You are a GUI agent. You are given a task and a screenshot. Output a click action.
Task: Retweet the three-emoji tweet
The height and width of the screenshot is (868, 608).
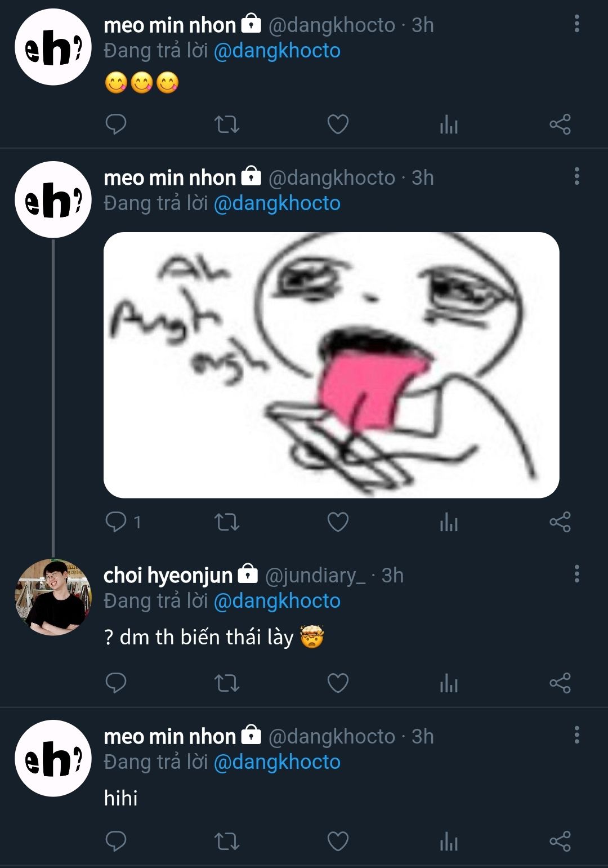pyautogui.click(x=227, y=124)
